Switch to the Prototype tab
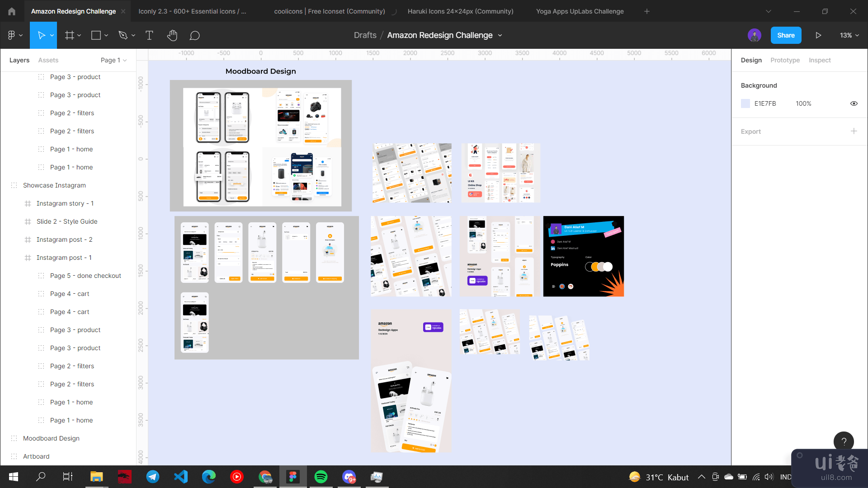Viewport: 868px width, 488px height. pos(785,60)
